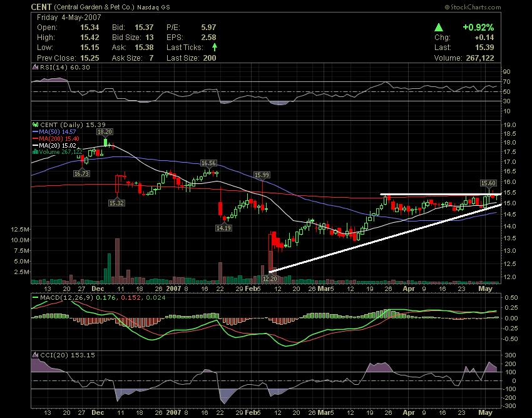Click the 18.20 peak price annotation
Image resolution: width=532 pixels, height=418 pixels.
[105, 131]
